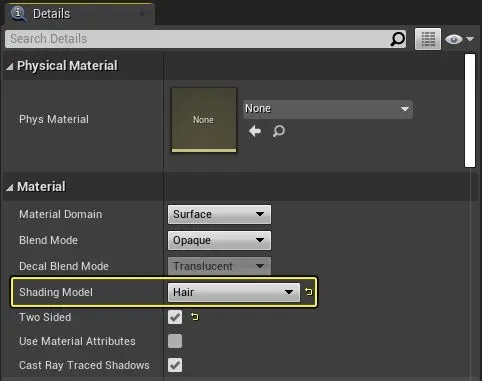Close the Details tab
Screen dimensions: 482x381
point(142,14)
